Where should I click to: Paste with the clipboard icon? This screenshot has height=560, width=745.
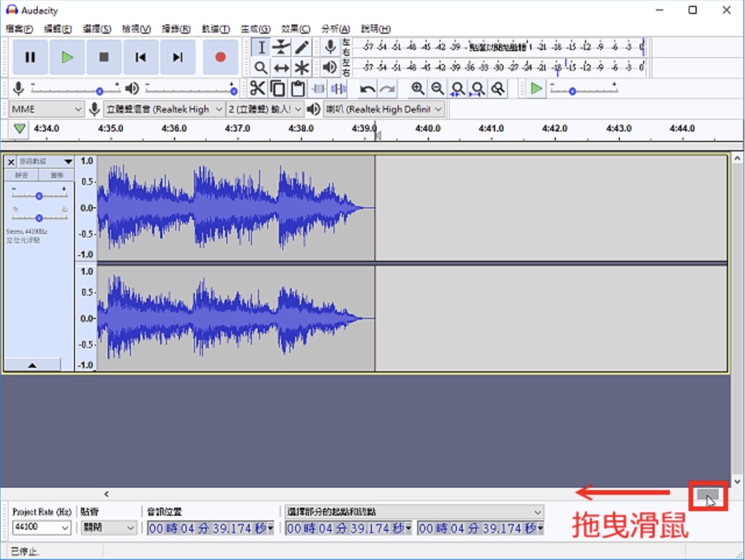point(297,88)
